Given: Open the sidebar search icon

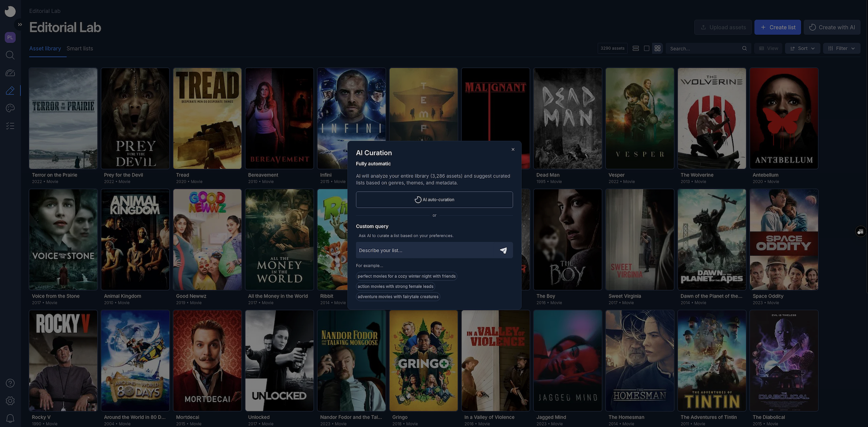Looking at the screenshot, I should [x=10, y=55].
